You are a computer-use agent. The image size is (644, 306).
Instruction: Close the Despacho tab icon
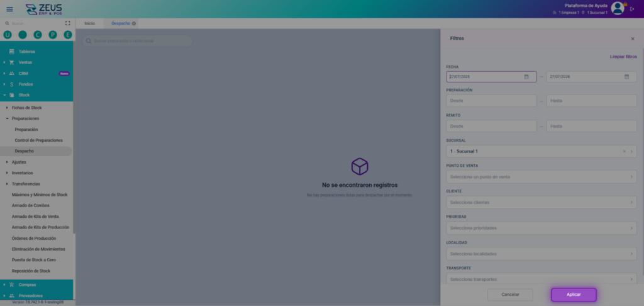coord(134,23)
